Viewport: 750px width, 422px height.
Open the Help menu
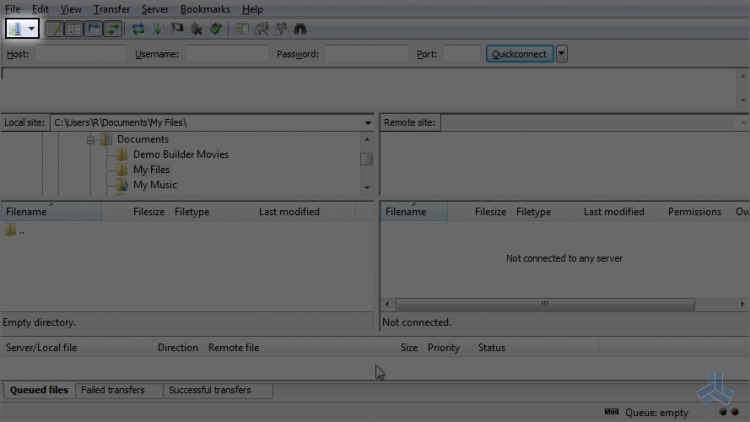click(x=253, y=9)
